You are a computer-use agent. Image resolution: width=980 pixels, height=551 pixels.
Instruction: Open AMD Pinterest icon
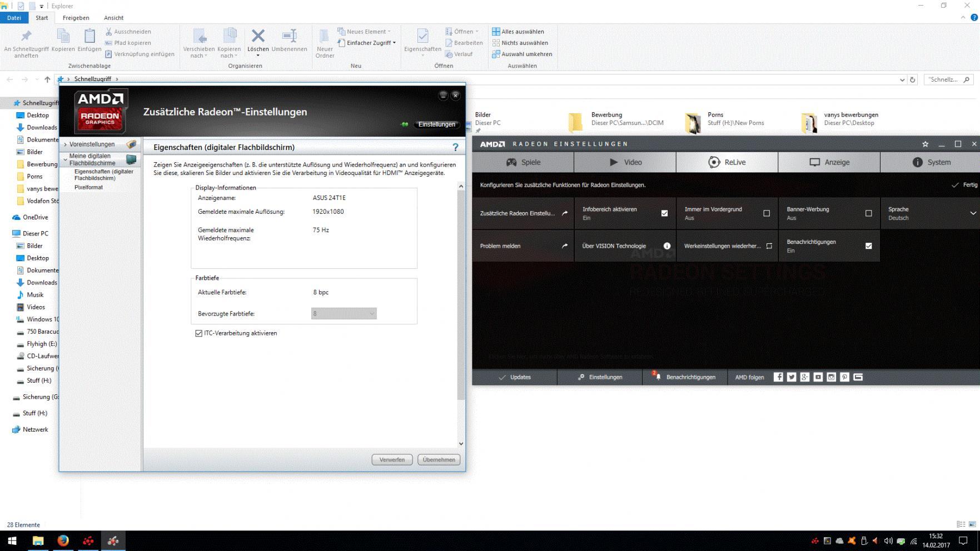(845, 377)
